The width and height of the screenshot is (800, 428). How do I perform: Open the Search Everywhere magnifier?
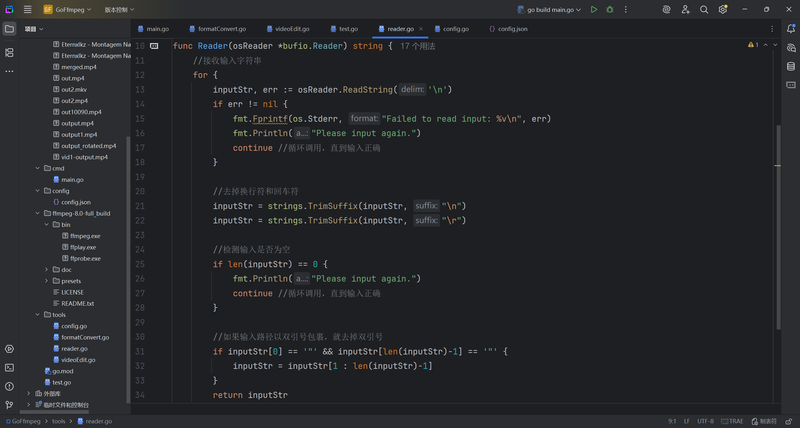click(704, 9)
